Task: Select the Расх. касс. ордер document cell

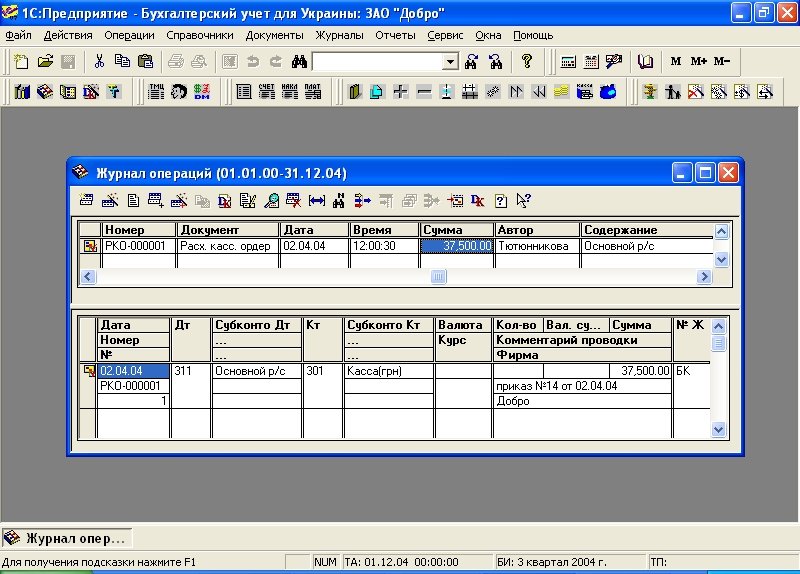Action: [228, 246]
